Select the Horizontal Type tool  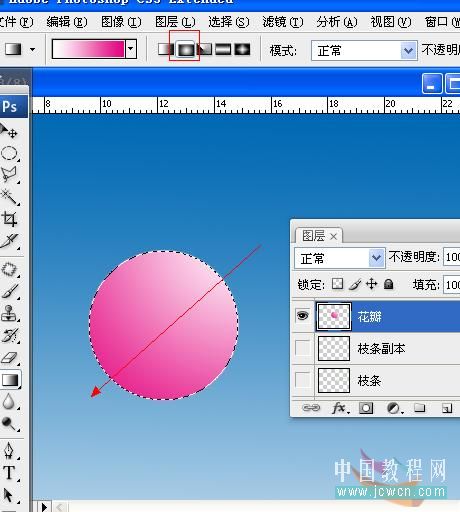pyautogui.click(x=9, y=473)
